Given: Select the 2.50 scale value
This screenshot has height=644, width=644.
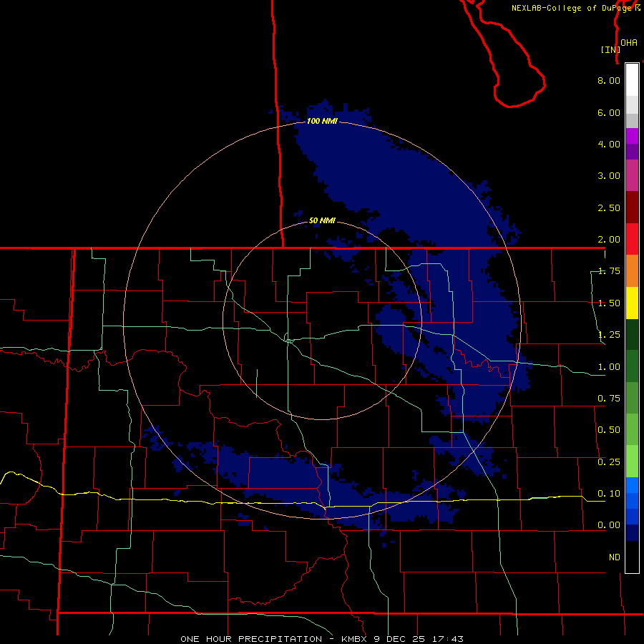Looking at the screenshot, I should click(609, 208).
